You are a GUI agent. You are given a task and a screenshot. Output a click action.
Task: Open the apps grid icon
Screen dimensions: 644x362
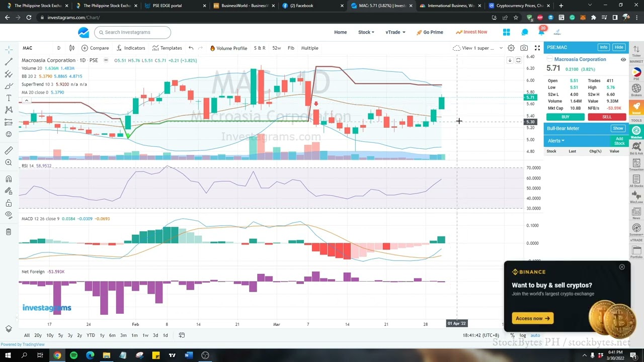pos(506,32)
